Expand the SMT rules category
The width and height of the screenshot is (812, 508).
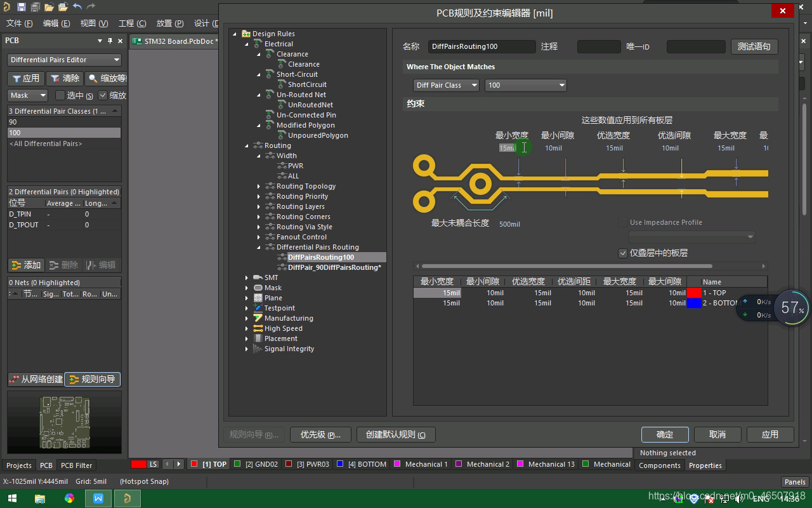tap(247, 277)
